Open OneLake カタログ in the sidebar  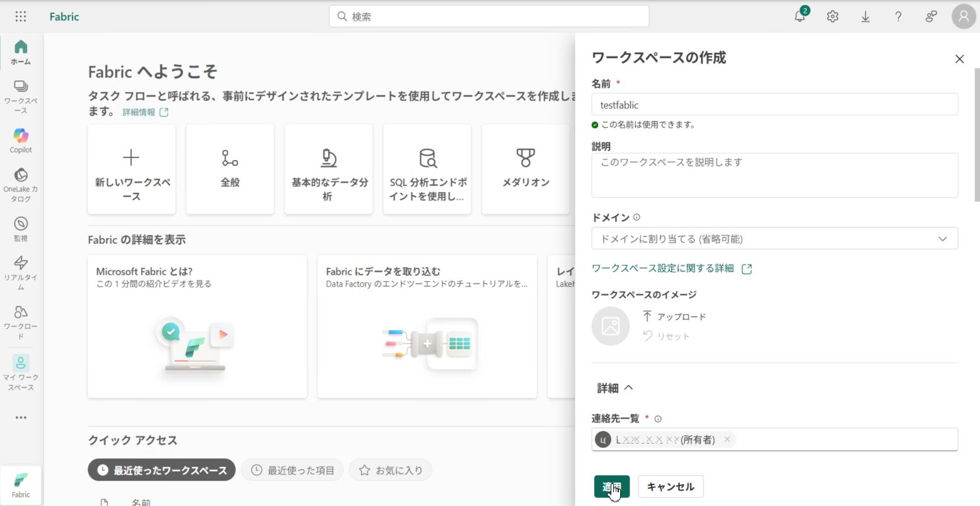(21, 185)
